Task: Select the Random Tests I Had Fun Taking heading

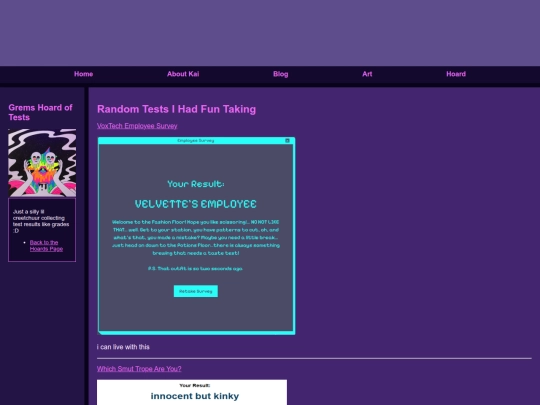Action: coord(176,109)
